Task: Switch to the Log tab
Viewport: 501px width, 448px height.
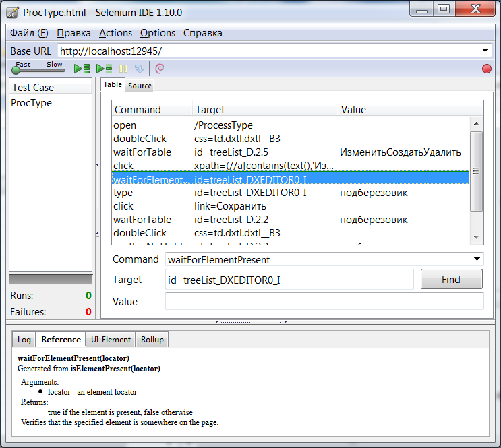Action: 24,340
